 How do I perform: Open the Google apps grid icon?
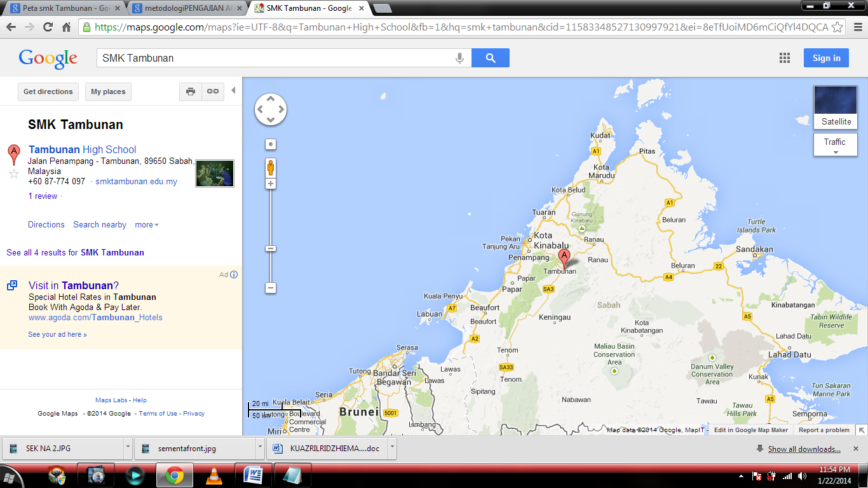click(x=785, y=58)
